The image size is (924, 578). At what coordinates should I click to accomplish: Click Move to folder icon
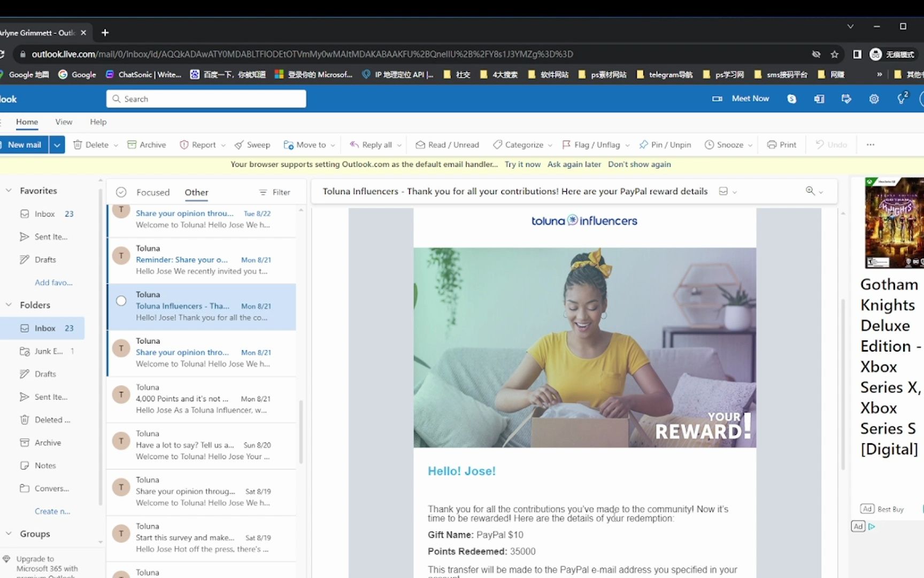[x=288, y=144]
